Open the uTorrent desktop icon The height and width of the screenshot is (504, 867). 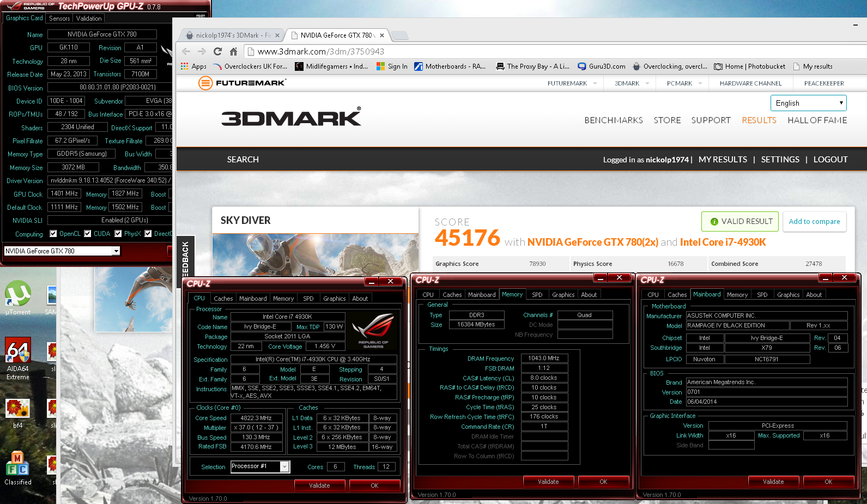point(18,295)
